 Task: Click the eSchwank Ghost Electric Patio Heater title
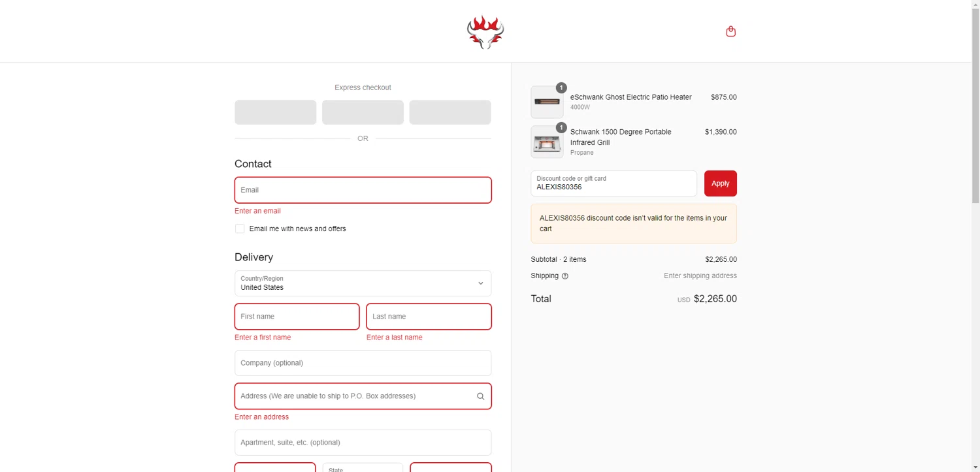[x=630, y=97]
